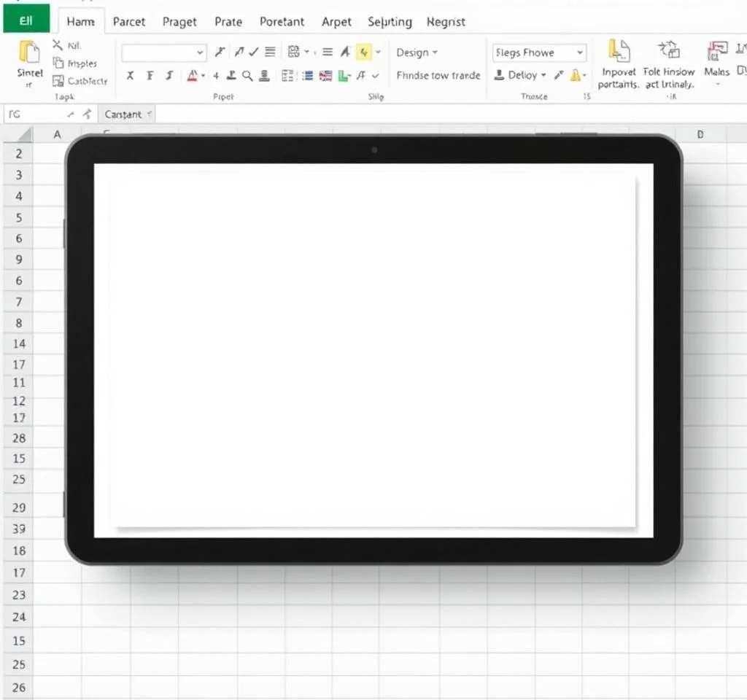Click the blue bulleted list icon
Image resolution: width=747 pixels, height=700 pixels.
click(x=308, y=75)
